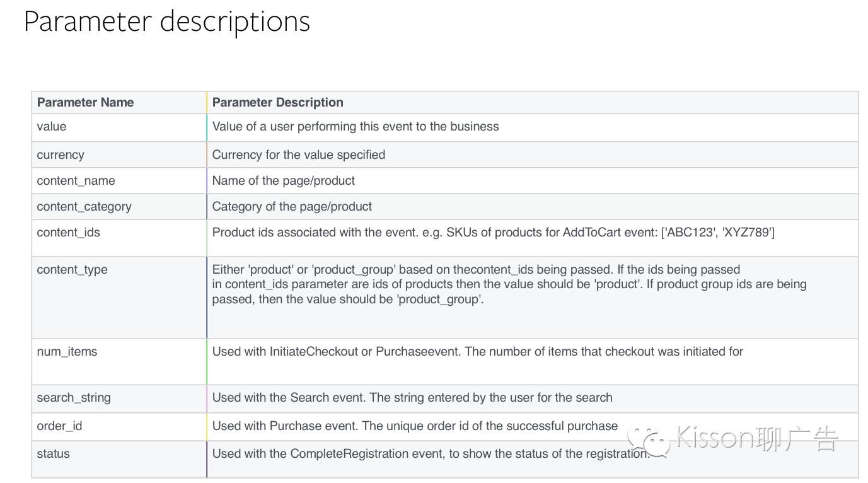868x483 pixels.
Task: Select the content_name row label
Action: [x=76, y=180]
